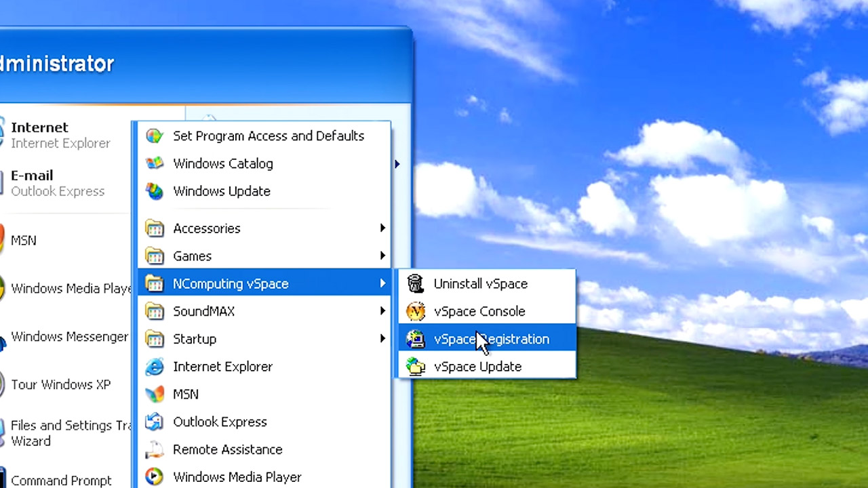Viewport: 868px width, 488px height.
Task: Open the Games program group
Action: (264, 256)
